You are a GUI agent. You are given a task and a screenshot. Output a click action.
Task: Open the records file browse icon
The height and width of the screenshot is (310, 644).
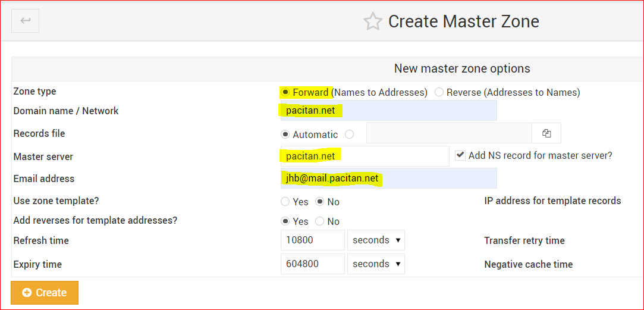pyautogui.click(x=546, y=134)
